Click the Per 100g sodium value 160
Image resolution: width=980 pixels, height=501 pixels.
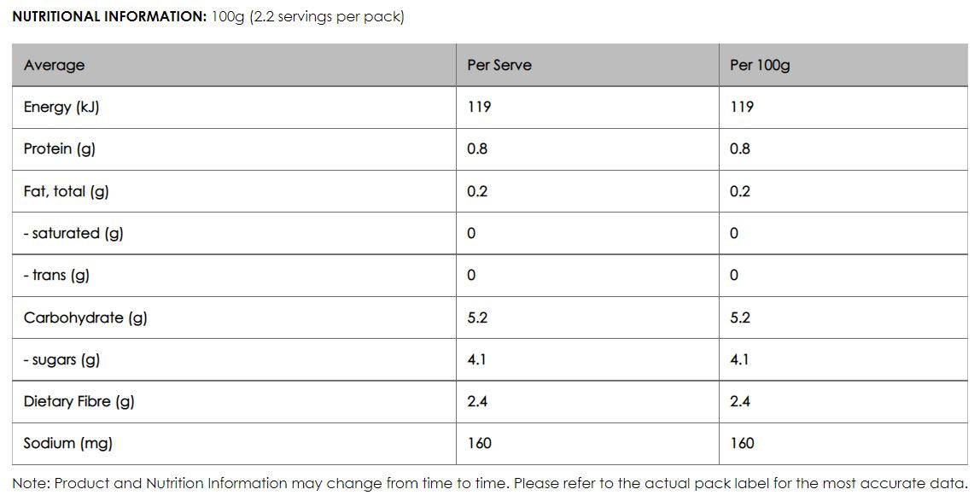pos(743,443)
